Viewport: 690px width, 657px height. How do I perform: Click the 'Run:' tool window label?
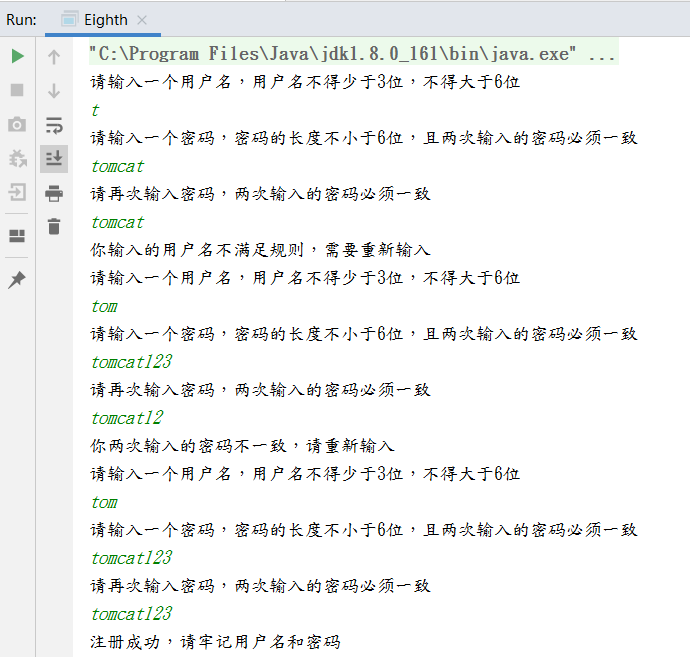[21, 20]
